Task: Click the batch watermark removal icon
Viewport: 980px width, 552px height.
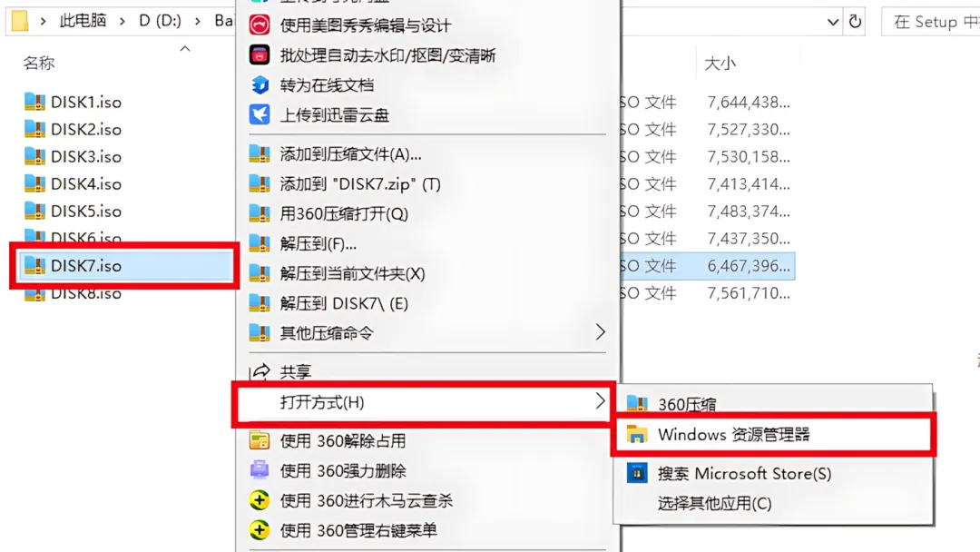Action: (x=260, y=55)
